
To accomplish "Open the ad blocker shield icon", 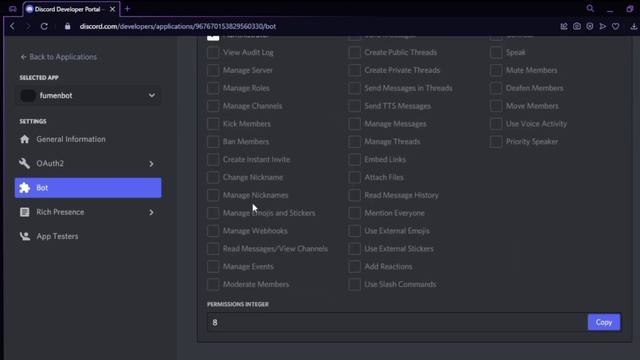I will tap(590, 26).
